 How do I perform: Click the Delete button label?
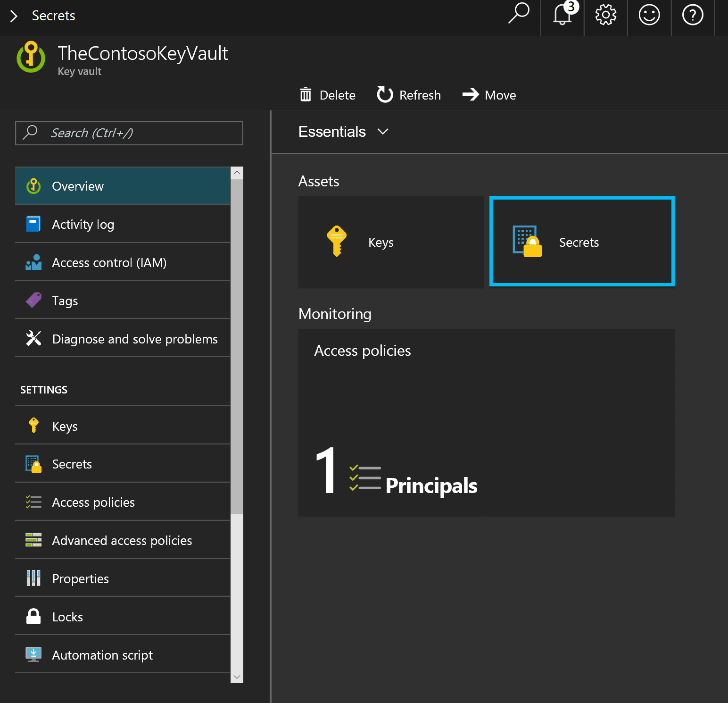click(338, 95)
